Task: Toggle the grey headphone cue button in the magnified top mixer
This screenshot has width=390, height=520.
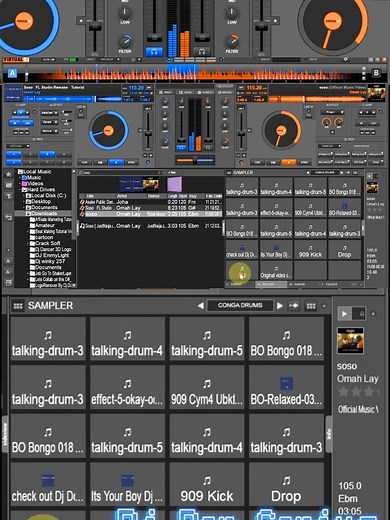Action: click(x=202, y=52)
